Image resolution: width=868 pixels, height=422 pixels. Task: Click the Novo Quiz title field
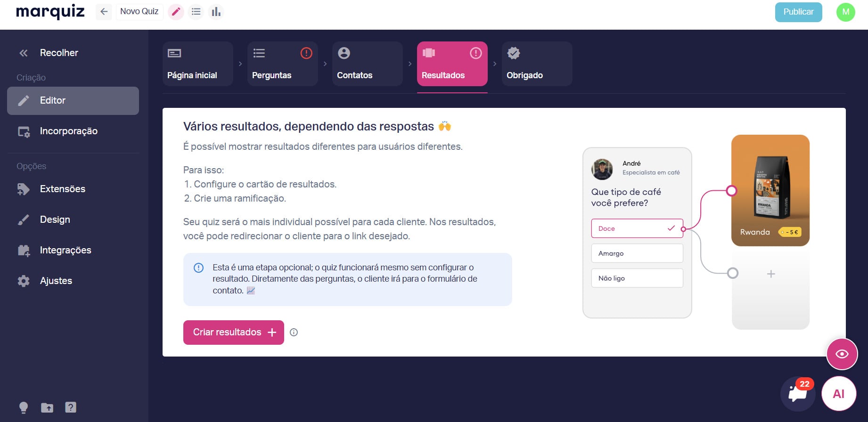click(x=139, y=11)
